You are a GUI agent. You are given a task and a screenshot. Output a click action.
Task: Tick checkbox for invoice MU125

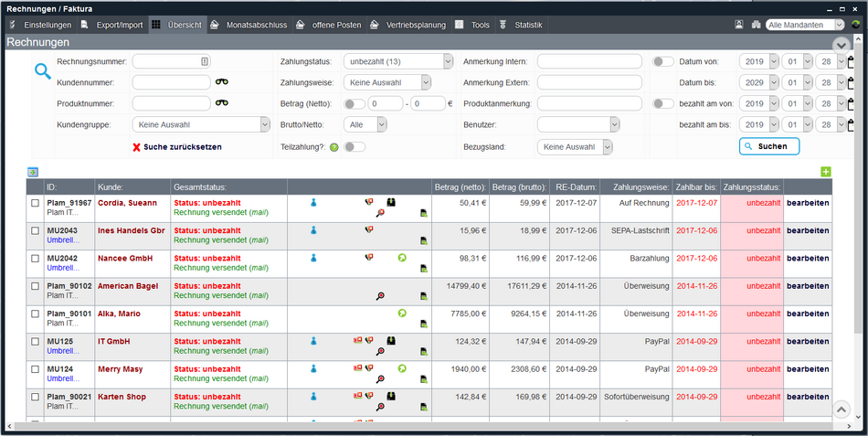click(35, 341)
